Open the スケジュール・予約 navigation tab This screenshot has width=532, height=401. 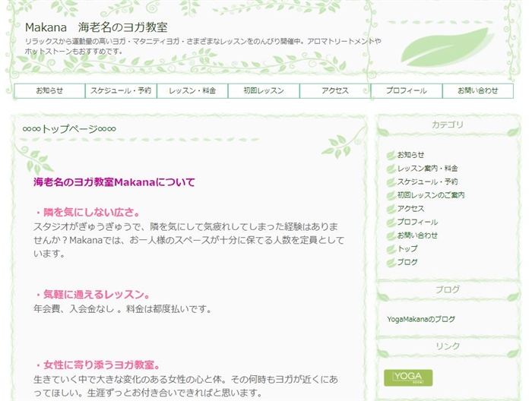pos(121,91)
